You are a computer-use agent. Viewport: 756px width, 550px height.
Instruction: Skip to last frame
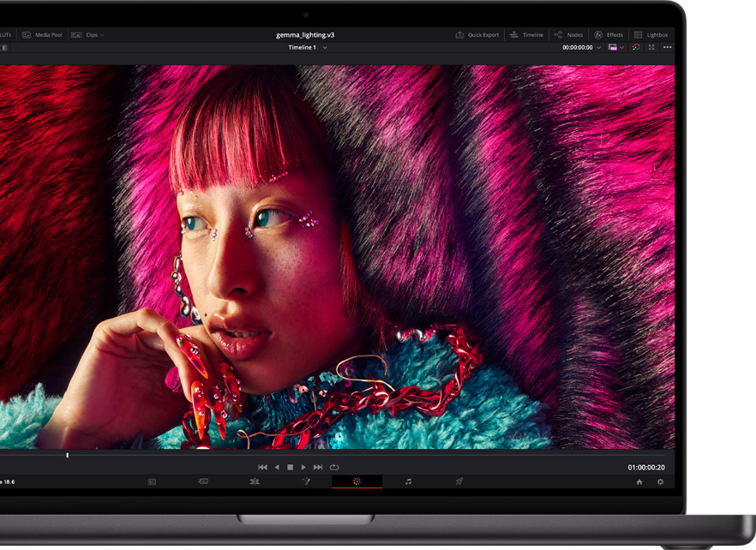pos(318,467)
